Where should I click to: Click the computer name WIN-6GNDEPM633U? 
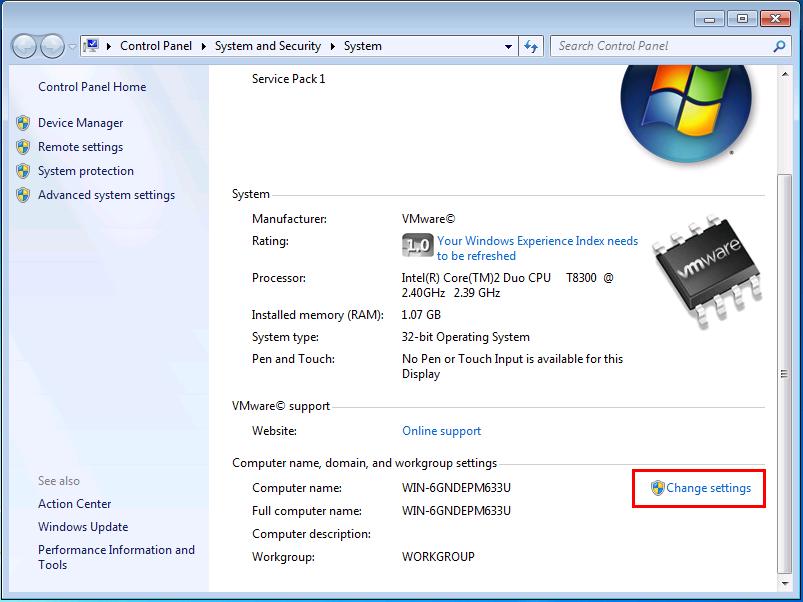tap(456, 488)
